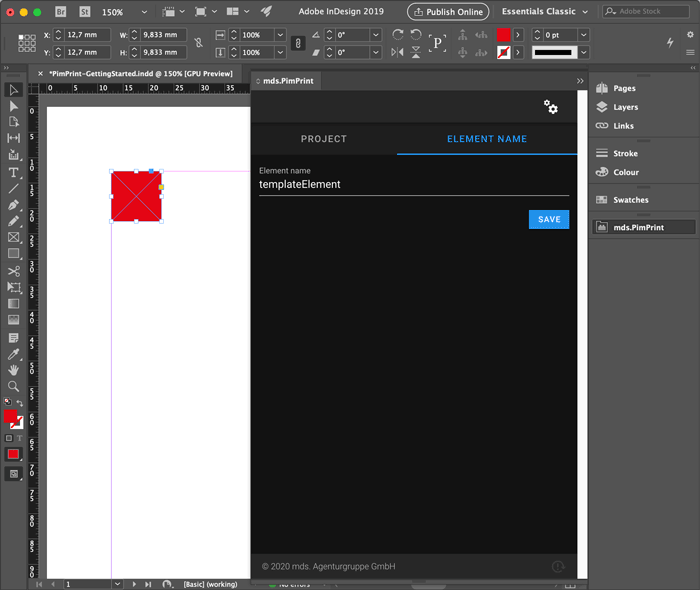Open the rotation angle dropdown
Viewport: 700px width, 590px height.
(376, 35)
